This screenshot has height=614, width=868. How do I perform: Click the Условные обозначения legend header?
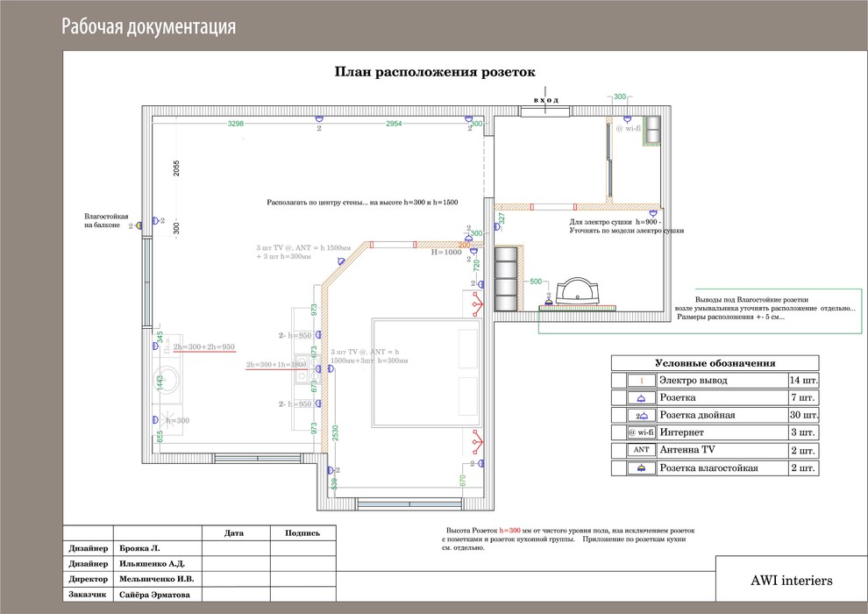715,363
